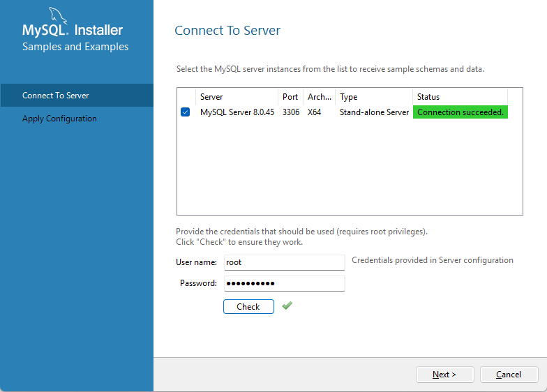Proceed with the Next button
Viewport: 547px width, 392px height.
tap(445, 375)
